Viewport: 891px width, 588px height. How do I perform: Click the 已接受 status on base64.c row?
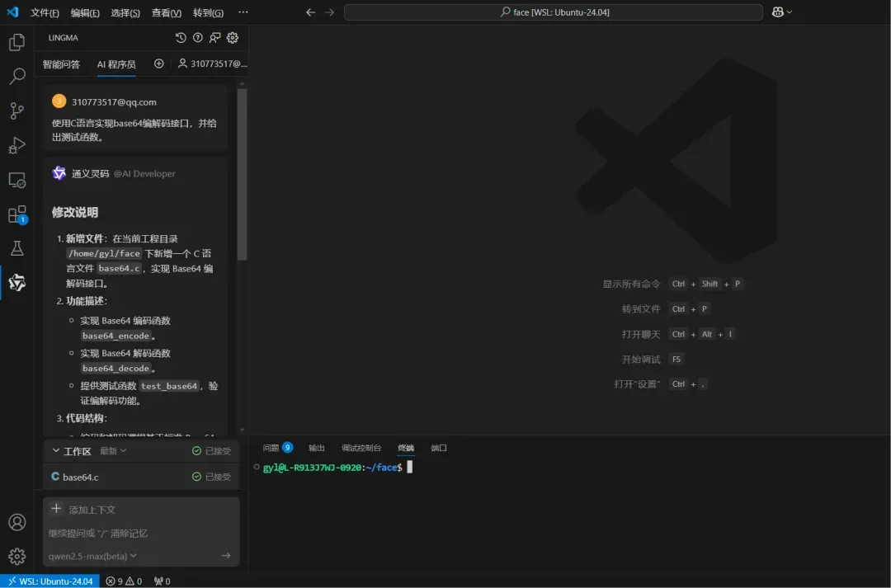211,477
